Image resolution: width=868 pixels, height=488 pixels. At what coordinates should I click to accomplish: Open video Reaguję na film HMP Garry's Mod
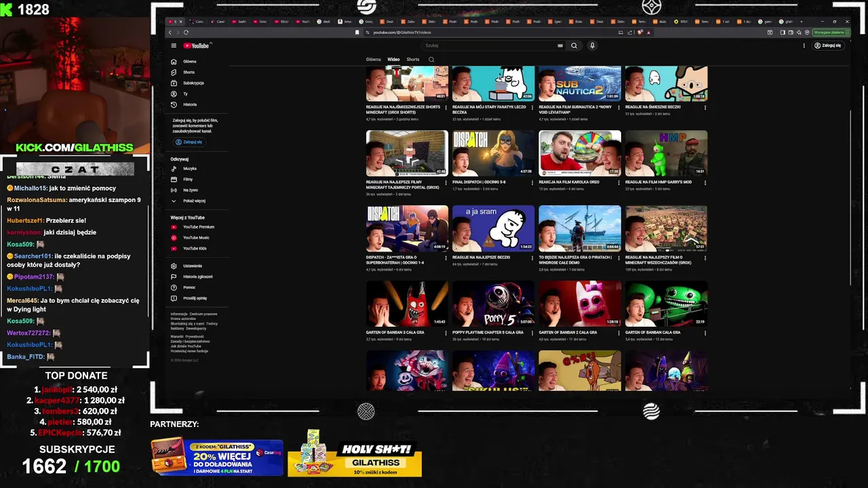[x=666, y=153]
